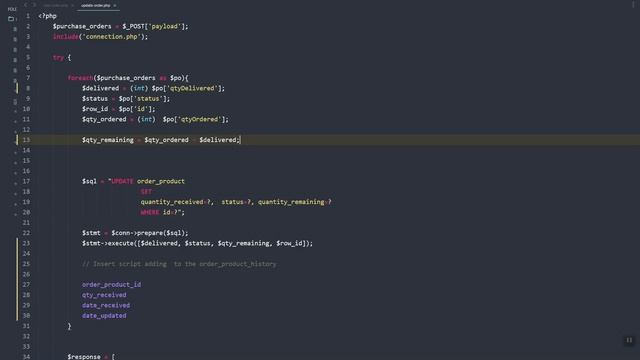The image size is (640, 360).
Task: Select line number 23 in the gutter
Action: (27, 243)
